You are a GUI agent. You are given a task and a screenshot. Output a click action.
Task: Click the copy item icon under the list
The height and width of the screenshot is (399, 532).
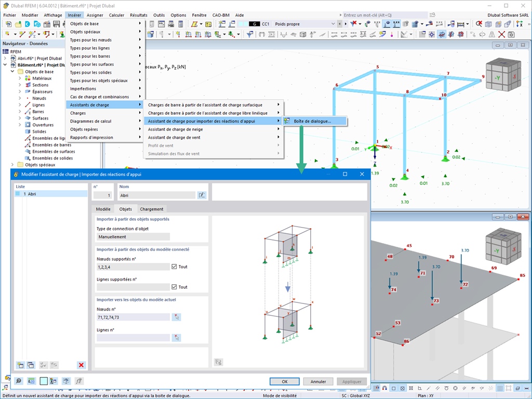[31, 365]
